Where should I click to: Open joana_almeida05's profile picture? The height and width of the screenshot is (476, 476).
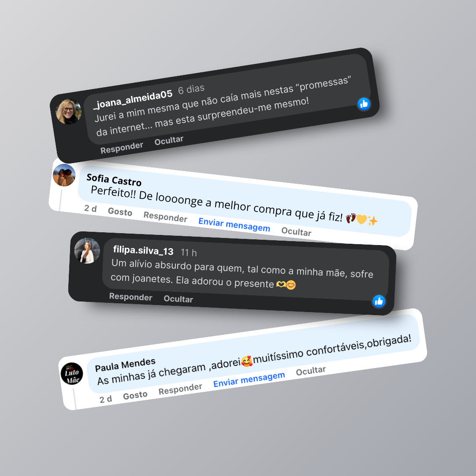pyautogui.click(x=69, y=112)
